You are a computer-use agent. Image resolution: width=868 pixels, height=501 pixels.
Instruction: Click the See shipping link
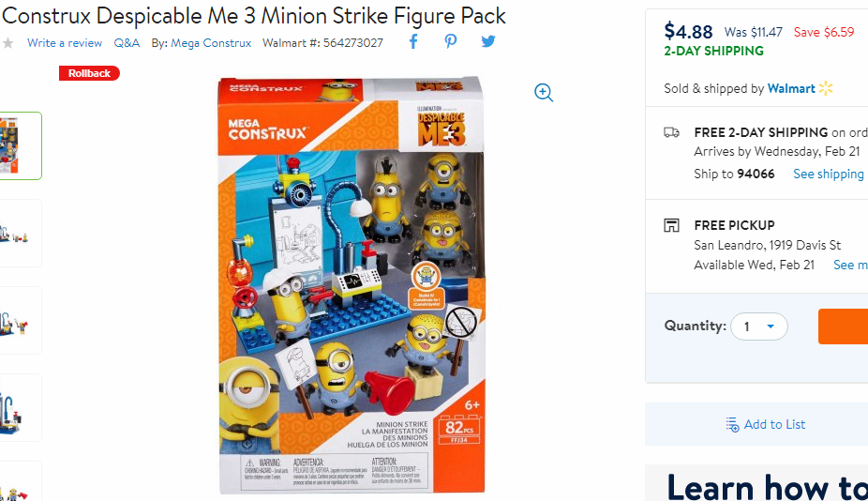(x=828, y=174)
